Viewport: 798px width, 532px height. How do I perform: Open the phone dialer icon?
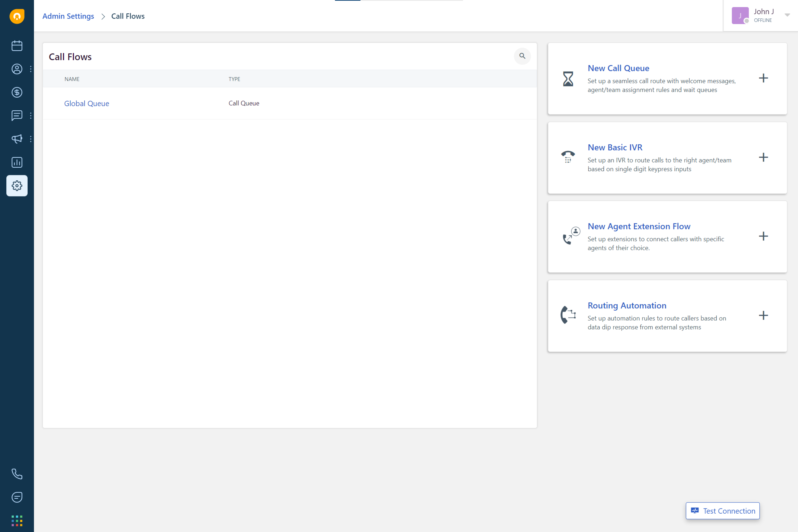point(17,474)
